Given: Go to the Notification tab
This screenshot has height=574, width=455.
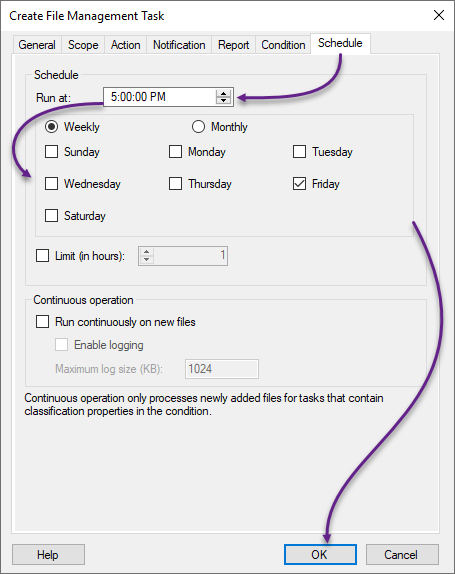Looking at the screenshot, I should pyautogui.click(x=179, y=45).
